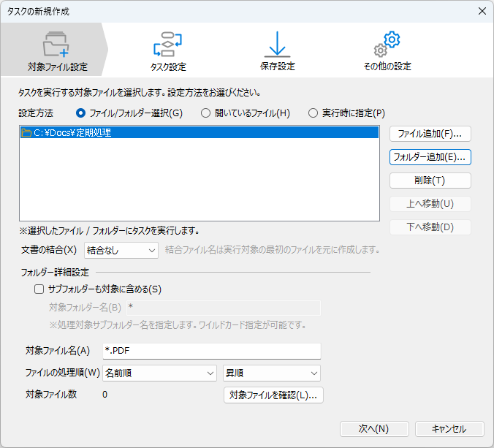The width and height of the screenshot is (494, 448).
Task: Go to the タスク設定 workflow icon
Action: [x=167, y=44]
